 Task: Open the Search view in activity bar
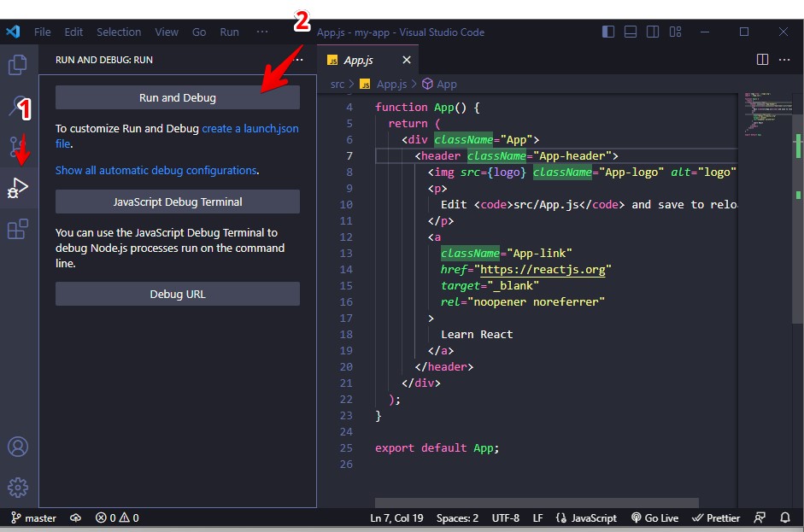[18, 106]
